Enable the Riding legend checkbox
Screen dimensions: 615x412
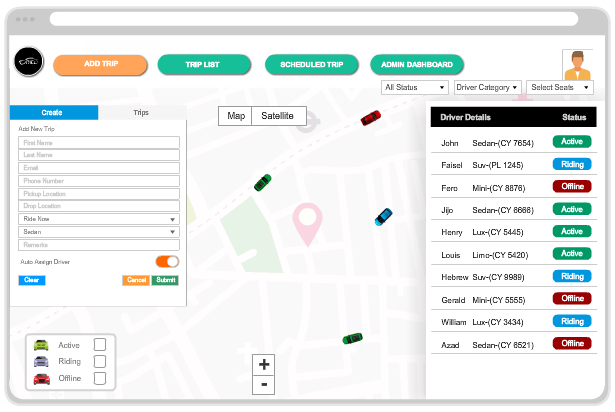click(x=100, y=361)
